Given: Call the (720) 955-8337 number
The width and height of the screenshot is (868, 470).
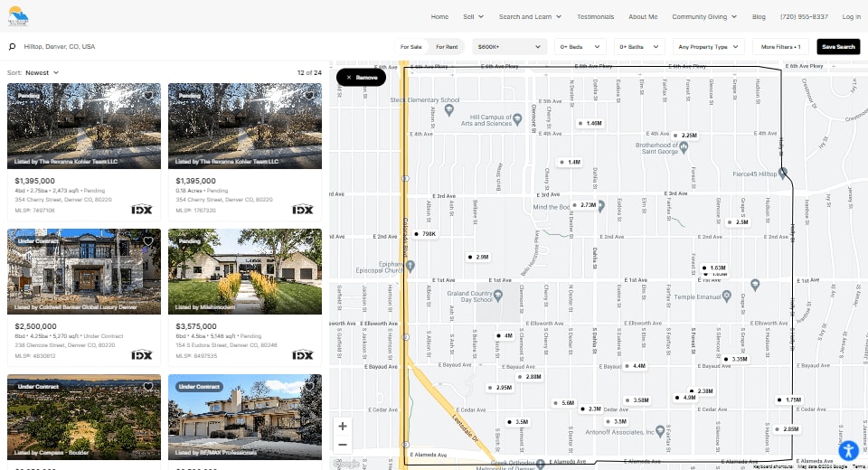Looking at the screenshot, I should click(804, 16).
